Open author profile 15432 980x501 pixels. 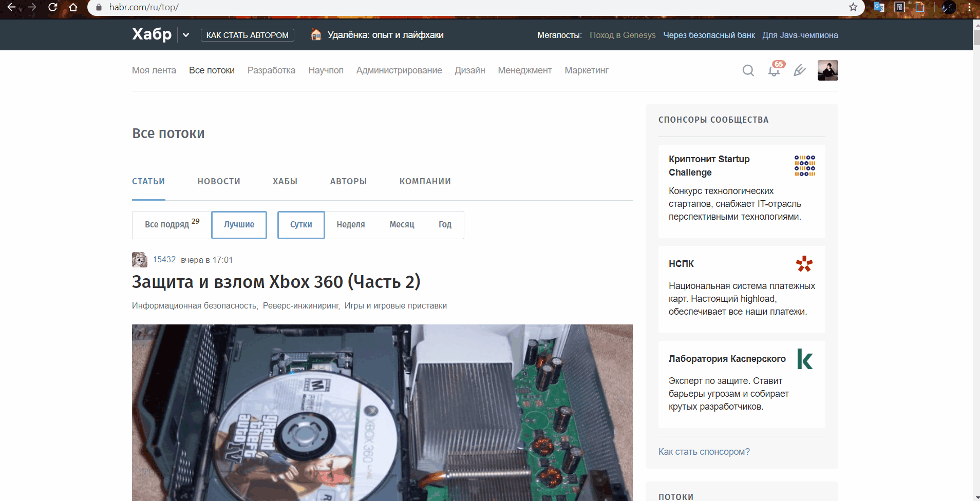coord(164,260)
